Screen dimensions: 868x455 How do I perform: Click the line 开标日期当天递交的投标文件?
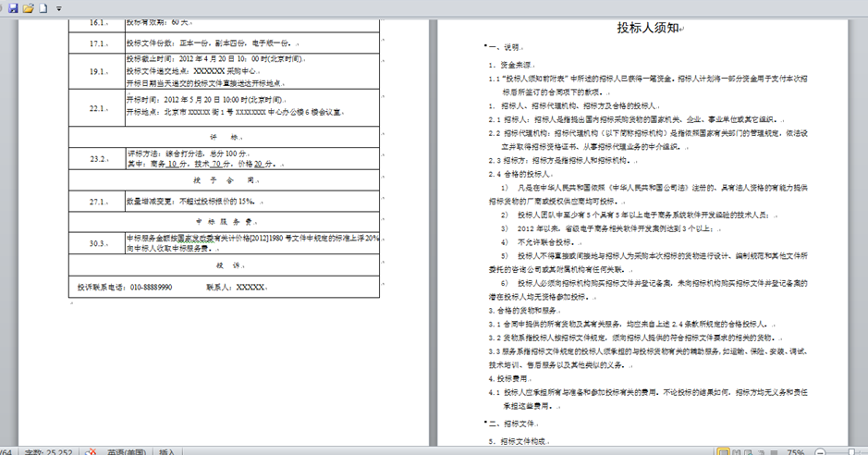pyautogui.click(x=205, y=83)
